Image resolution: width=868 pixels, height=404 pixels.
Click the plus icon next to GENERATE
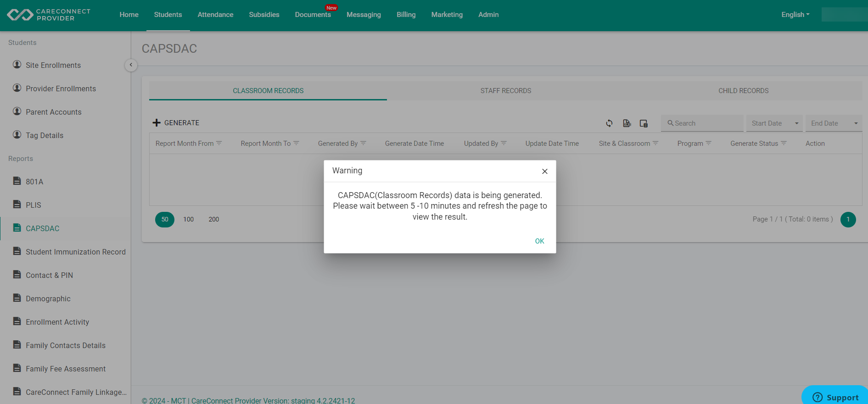(x=157, y=123)
